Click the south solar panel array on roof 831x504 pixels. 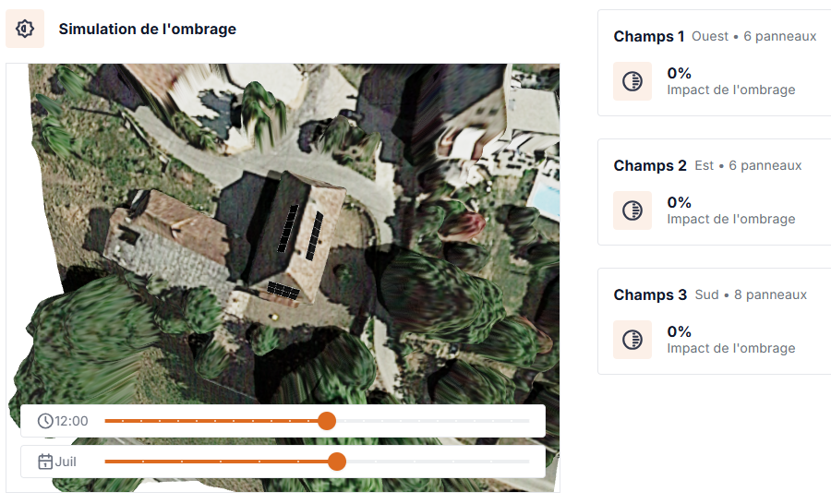coord(283,290)
